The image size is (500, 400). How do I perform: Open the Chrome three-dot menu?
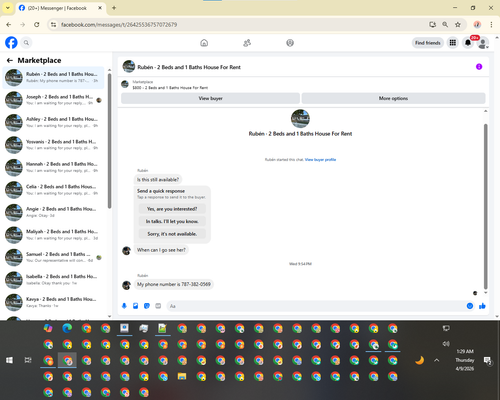pyautogui.click(x=491, y=25)
